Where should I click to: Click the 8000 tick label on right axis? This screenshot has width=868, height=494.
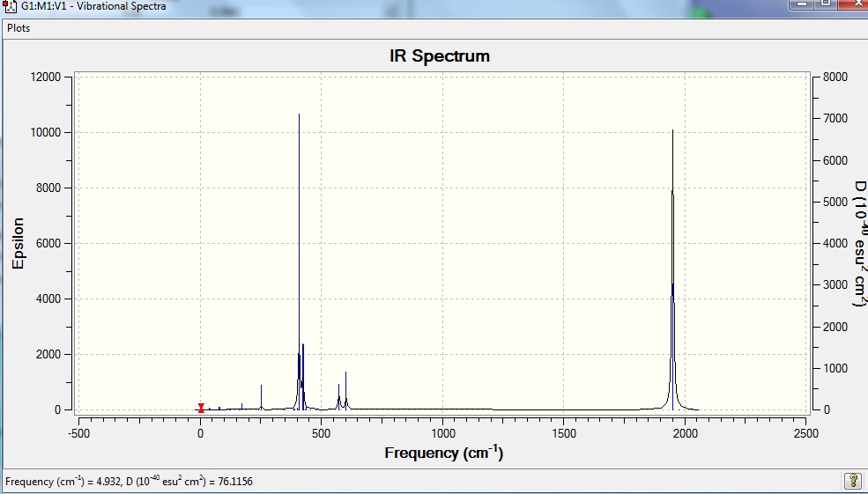coord(835,77)
